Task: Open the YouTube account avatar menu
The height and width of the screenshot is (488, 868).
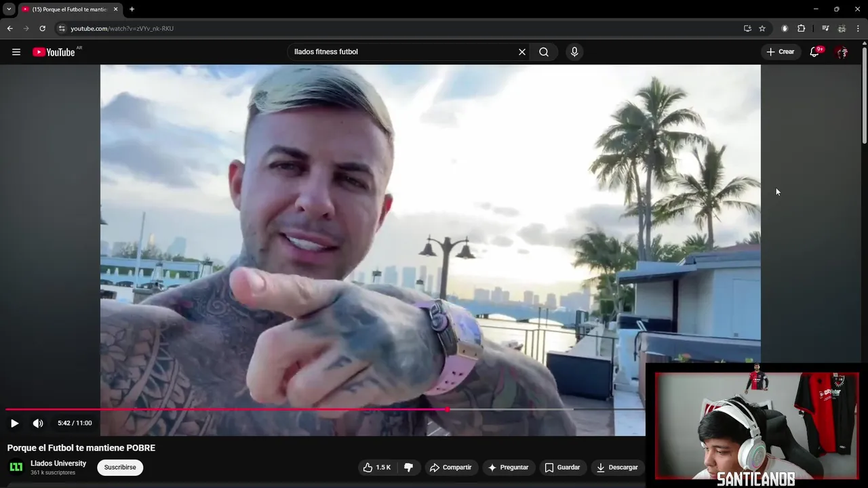Action: pos(842,52)
